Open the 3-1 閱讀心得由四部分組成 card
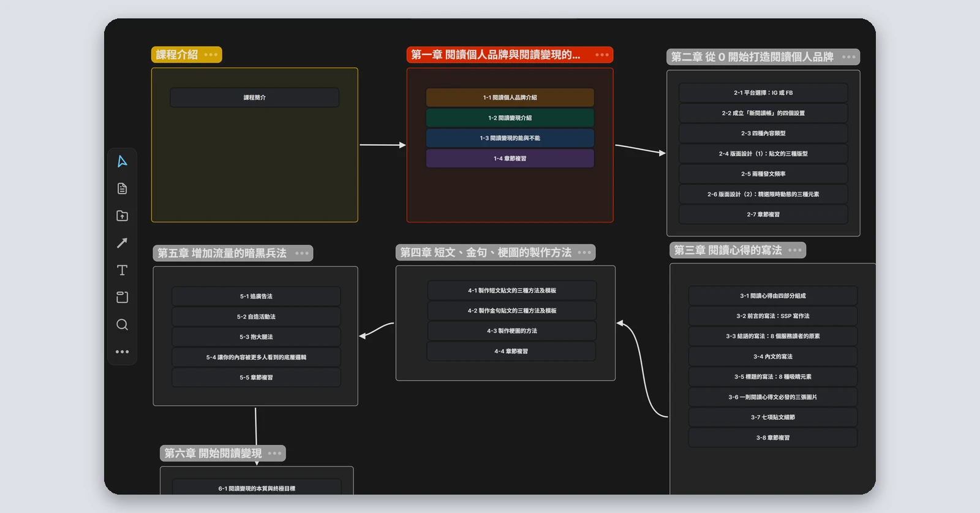The image size is (980, 513). [x=773, y=295]
